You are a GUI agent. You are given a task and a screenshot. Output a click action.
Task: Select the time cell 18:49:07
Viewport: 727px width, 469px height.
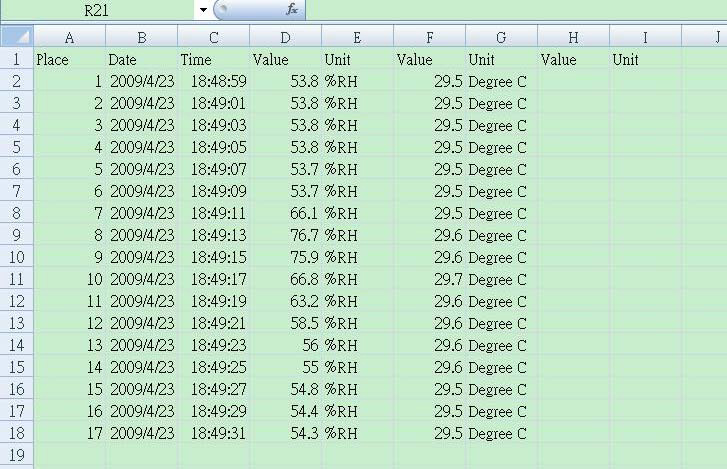(214, 169)
